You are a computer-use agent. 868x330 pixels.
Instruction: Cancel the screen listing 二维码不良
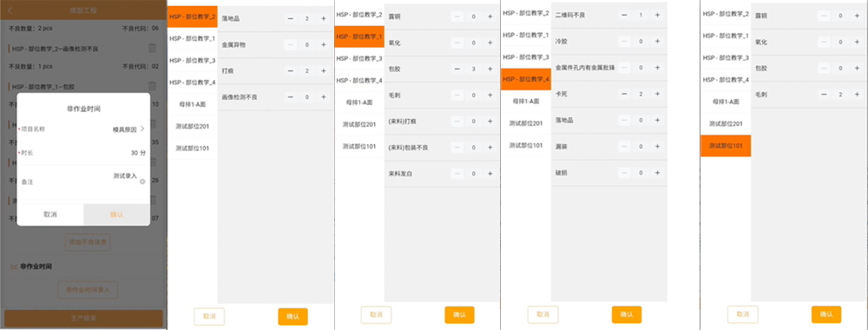pos(543,314)
